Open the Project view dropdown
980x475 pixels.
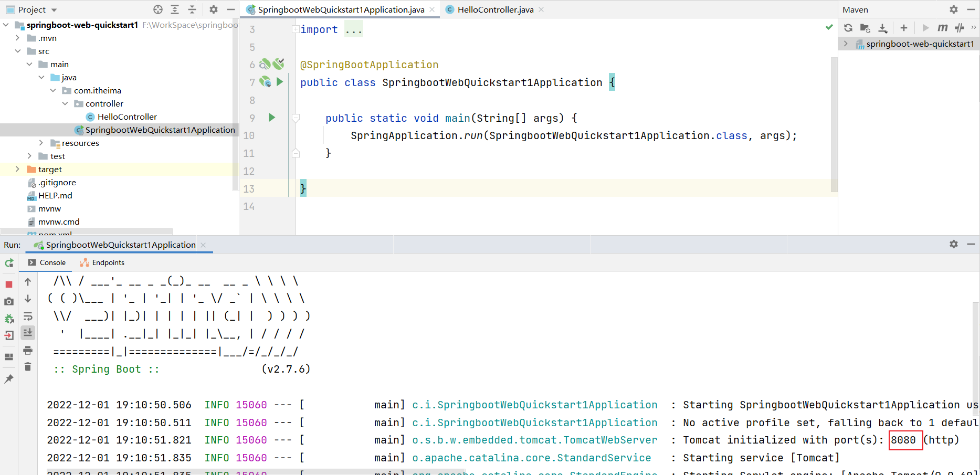coord(54,10)
